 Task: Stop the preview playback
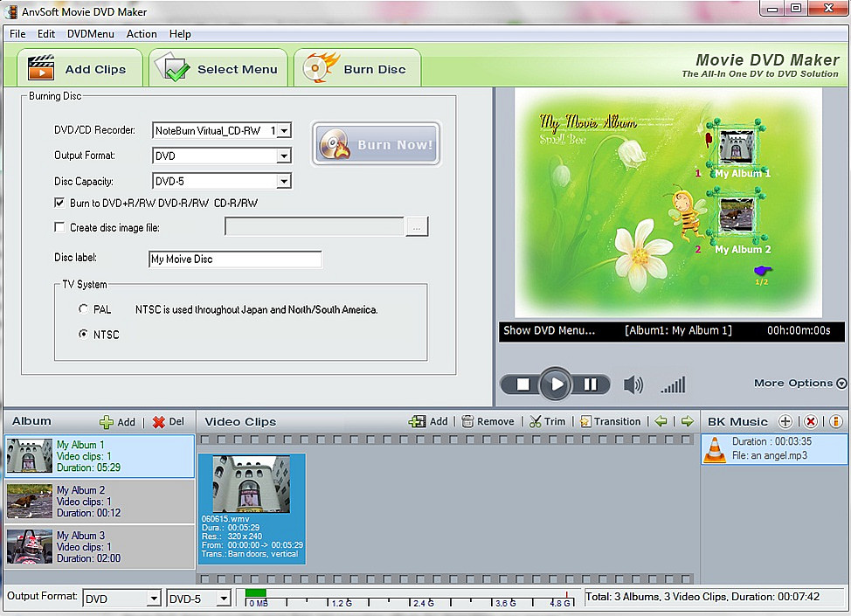tap(523, 384)
